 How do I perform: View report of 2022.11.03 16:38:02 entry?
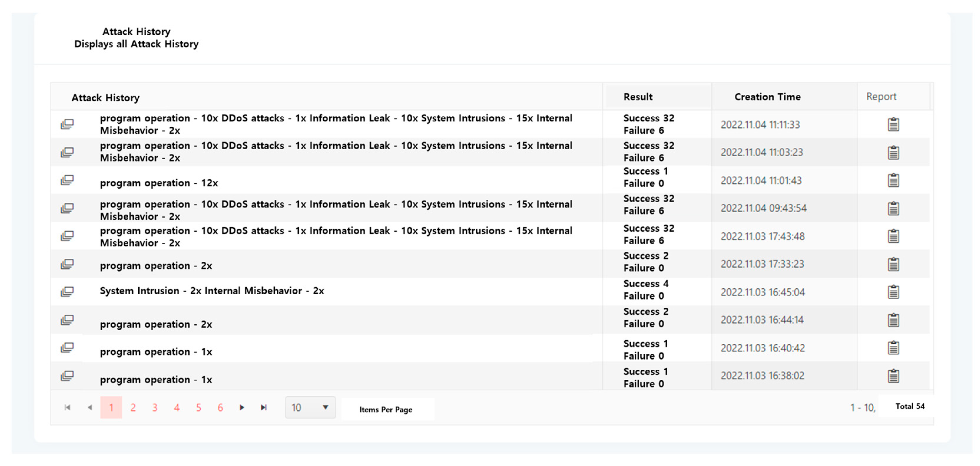coord(893,376)
